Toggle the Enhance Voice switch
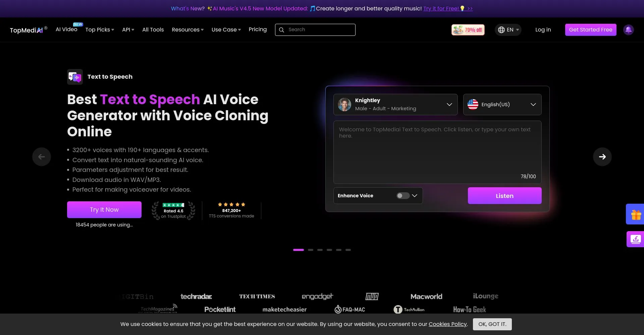This screenshot has height=335, width=644. [x=402, y=196]
